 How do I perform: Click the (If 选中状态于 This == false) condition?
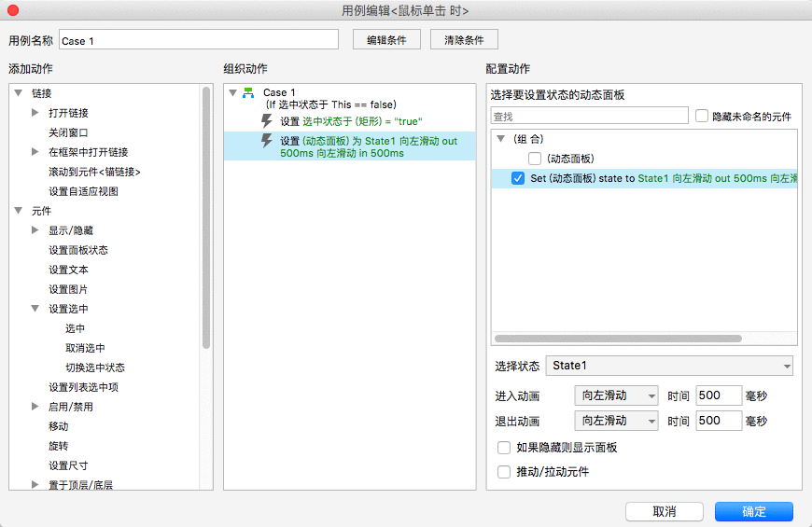coord(331,104)
